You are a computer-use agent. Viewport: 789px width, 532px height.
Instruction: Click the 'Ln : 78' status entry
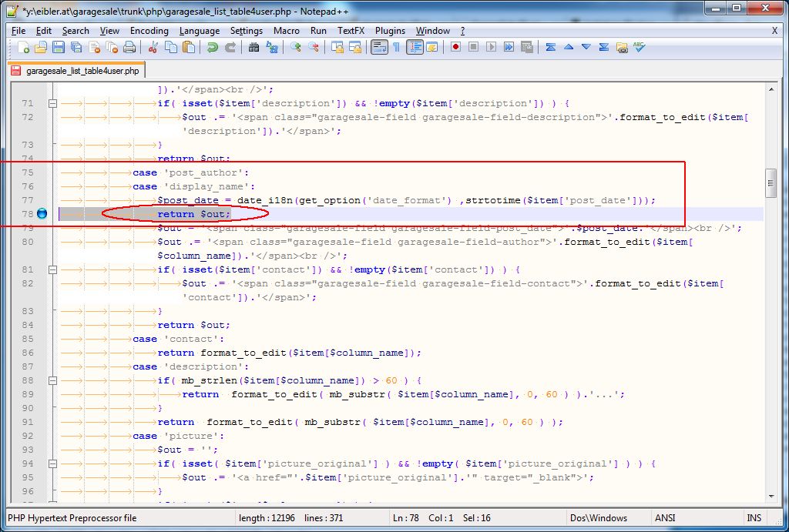point(405,518)
